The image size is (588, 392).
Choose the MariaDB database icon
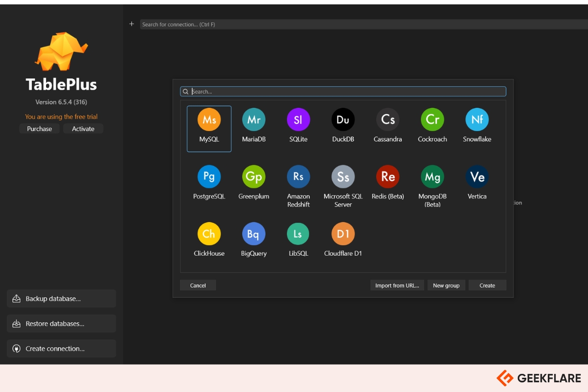click(x=254, y=120)
